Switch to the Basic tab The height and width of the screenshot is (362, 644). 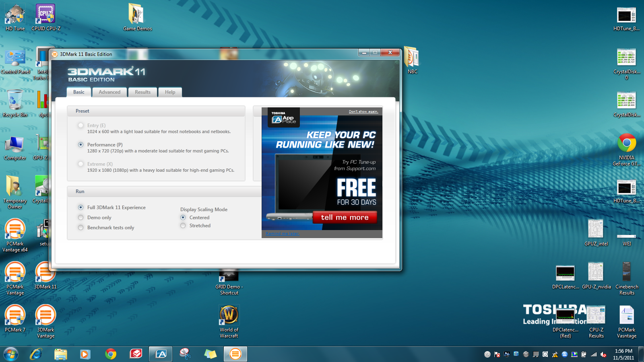(79, 92)
